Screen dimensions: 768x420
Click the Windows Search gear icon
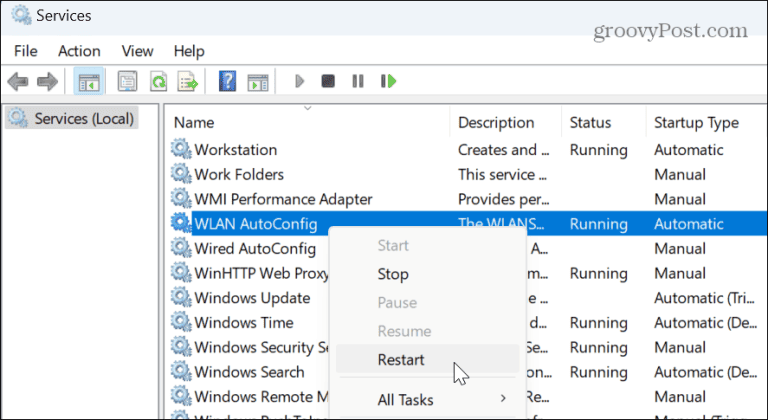pyautogui.click(x=181, y=371)
